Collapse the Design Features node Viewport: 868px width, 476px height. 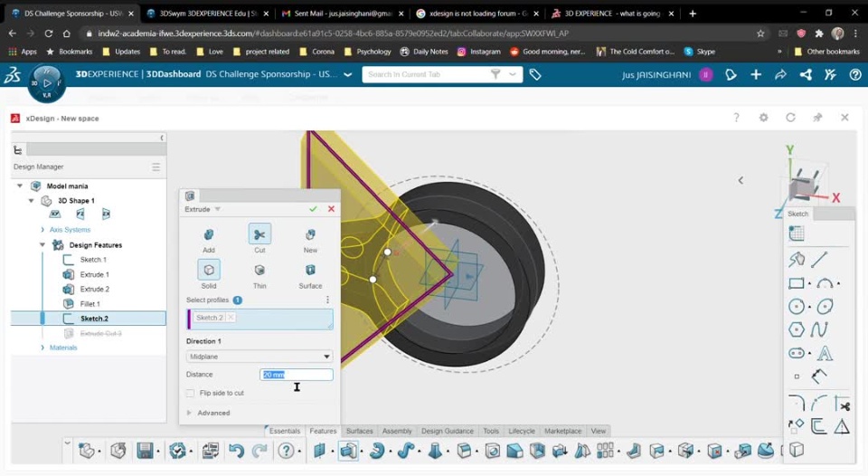pos(42,244)
